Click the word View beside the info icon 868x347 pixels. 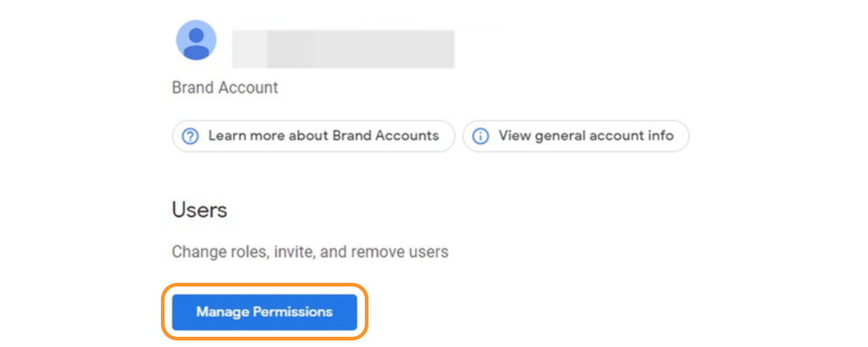tap(514, 136)
